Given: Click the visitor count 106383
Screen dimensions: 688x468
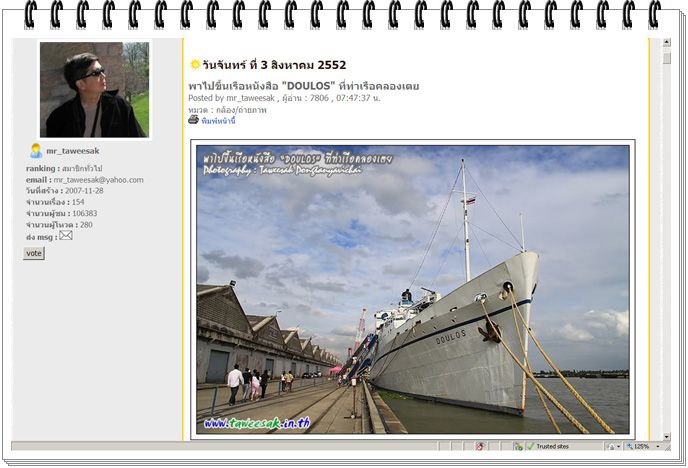Looking at the screenshot, I should (85, 214).
